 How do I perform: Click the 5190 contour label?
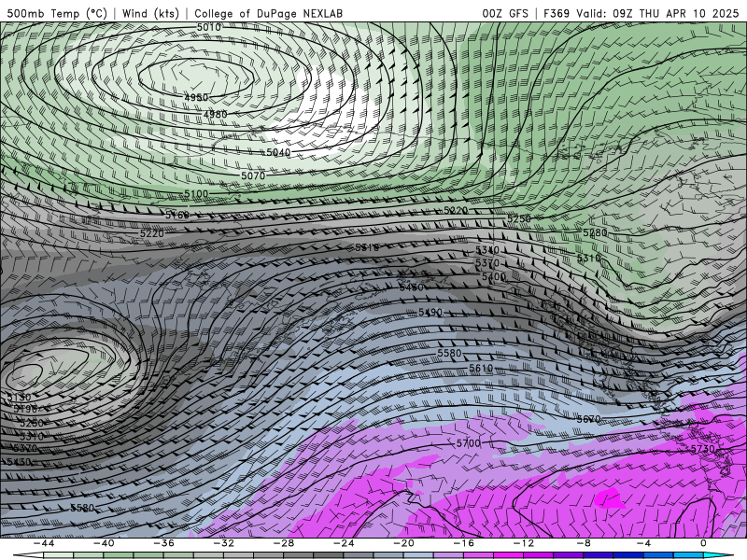pos(25,409)
